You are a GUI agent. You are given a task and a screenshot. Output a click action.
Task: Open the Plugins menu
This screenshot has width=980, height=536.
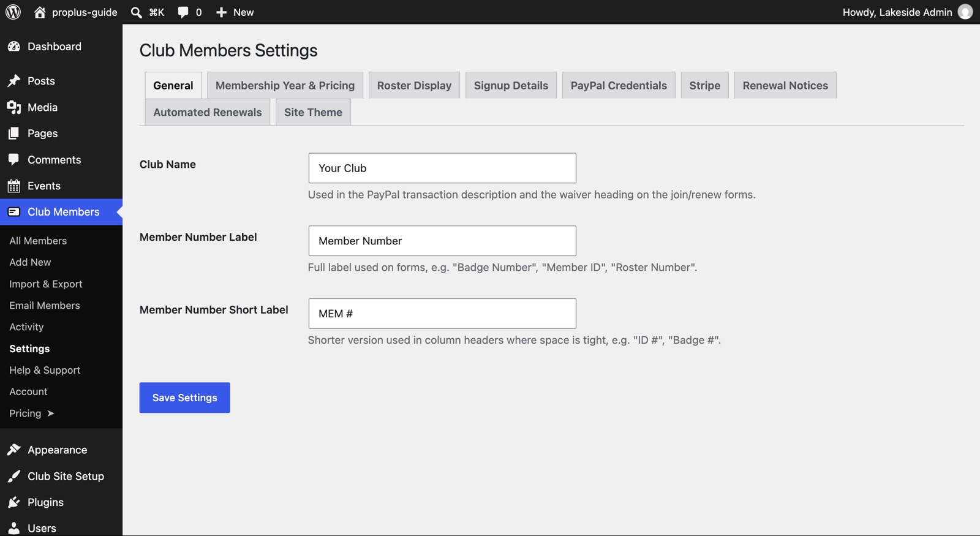[x=61, y=502]
